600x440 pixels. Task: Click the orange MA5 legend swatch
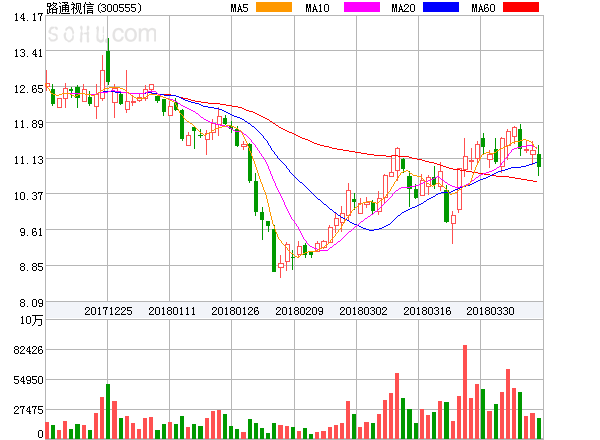click(274, 7)
